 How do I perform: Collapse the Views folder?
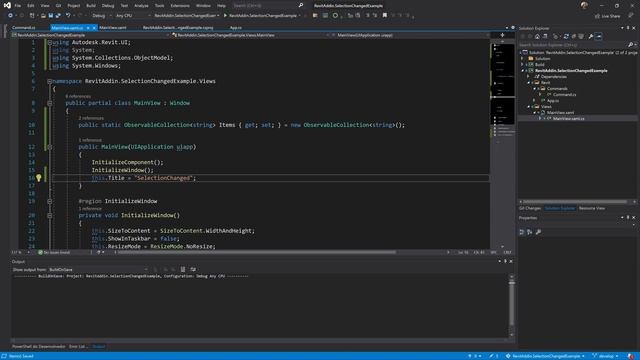pyautogui.click(x=529, y=107)
